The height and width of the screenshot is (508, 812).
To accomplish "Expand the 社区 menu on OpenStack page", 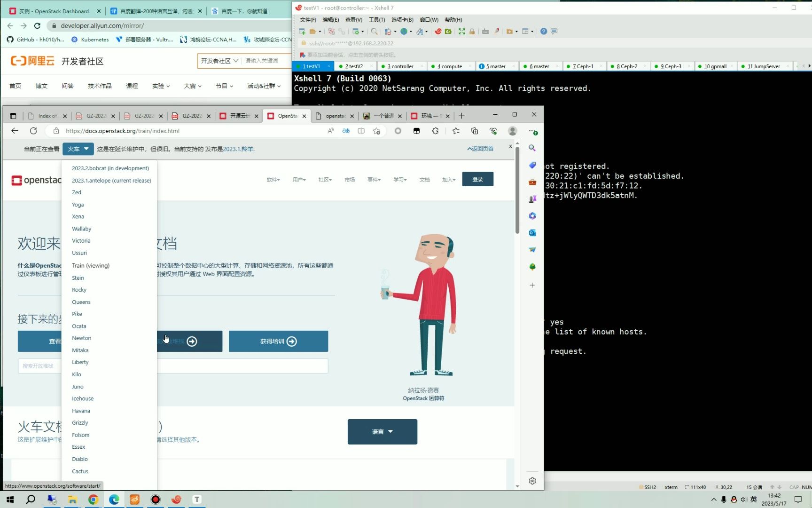I will (325, 180).
